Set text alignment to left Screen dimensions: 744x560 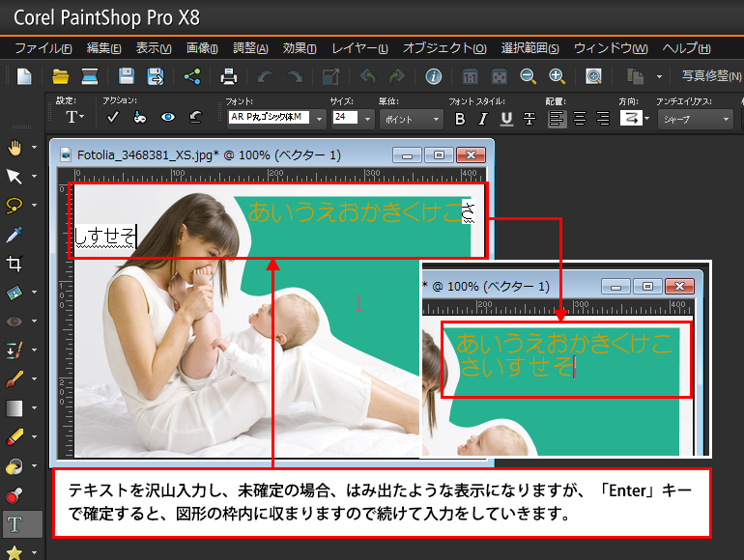[x=557, y=119]
